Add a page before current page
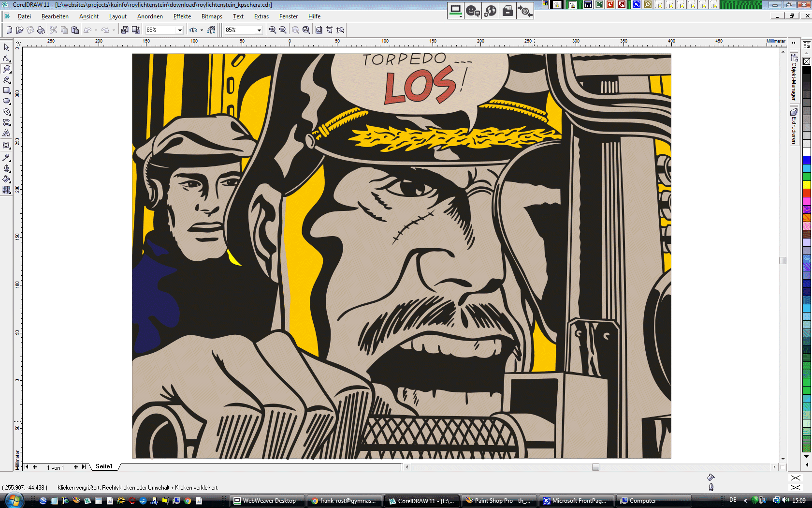812x508 pixels. pyautogui.click(x=35, y=467)
